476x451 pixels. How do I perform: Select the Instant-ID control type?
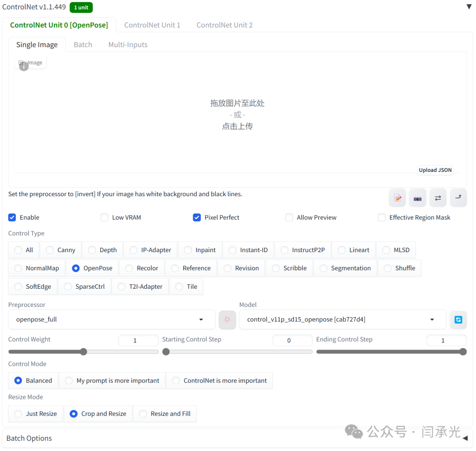[x=248, y=250]
